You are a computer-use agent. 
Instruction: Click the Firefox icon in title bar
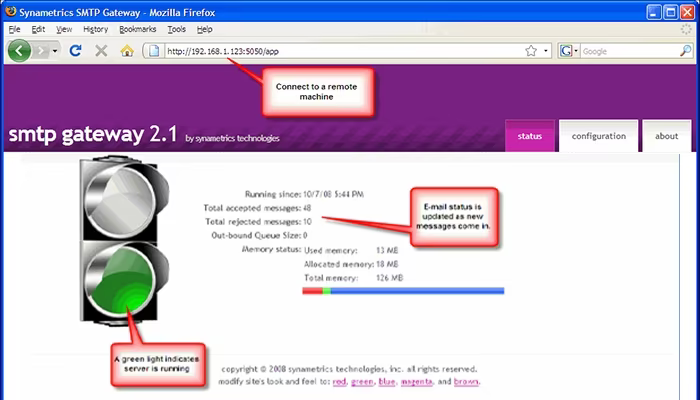click(11, 12)
